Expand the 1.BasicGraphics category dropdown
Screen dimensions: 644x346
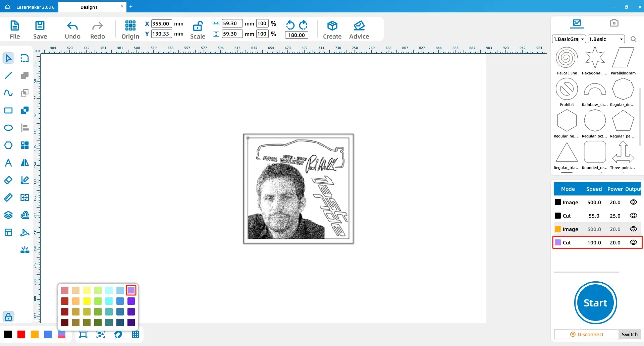[x=569, y=39]
